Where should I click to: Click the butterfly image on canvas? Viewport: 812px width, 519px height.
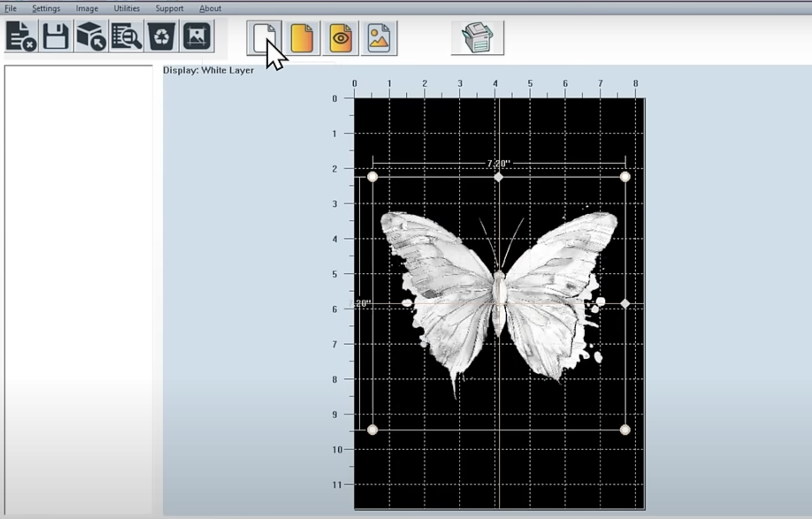pos(498,303)
